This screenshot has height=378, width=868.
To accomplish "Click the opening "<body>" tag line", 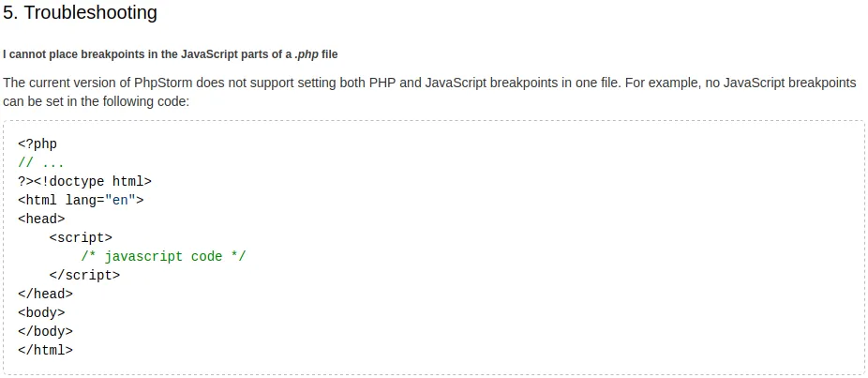I will coord(41,313).
